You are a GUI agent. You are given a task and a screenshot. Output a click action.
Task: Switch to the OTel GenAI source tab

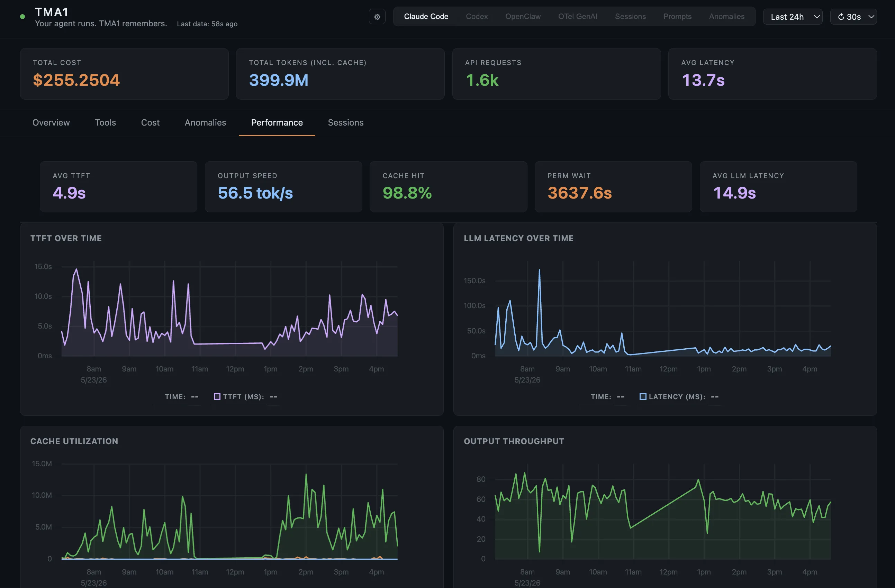coord(578,17)
